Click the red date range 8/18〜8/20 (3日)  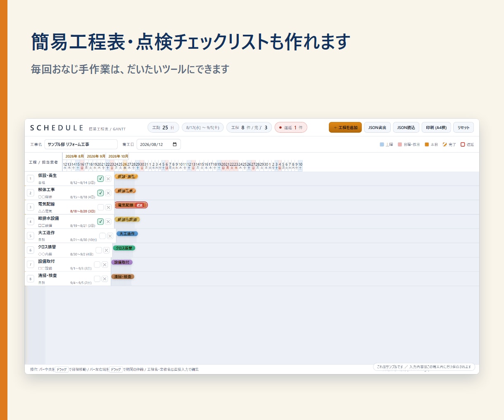click(x=83, y=211)
